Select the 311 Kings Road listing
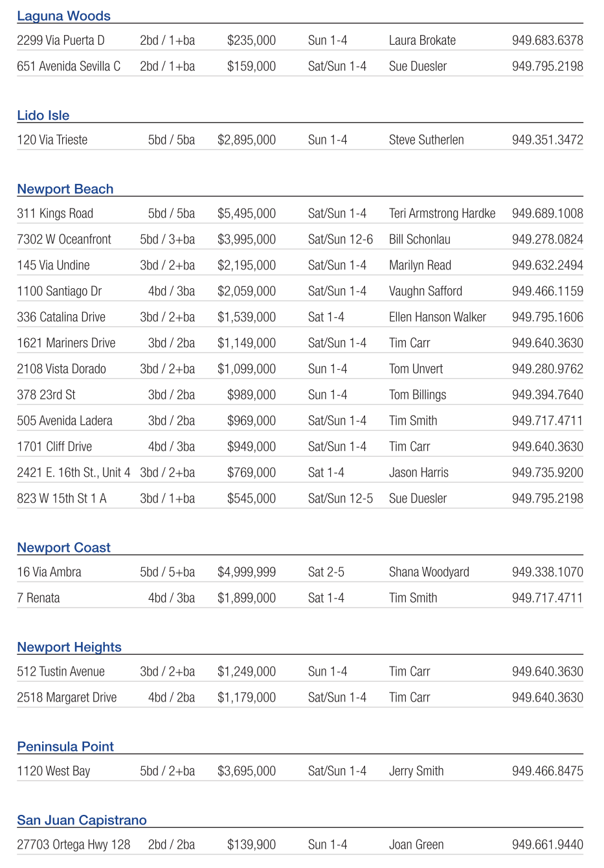The image size is (604, 868). 55,214
